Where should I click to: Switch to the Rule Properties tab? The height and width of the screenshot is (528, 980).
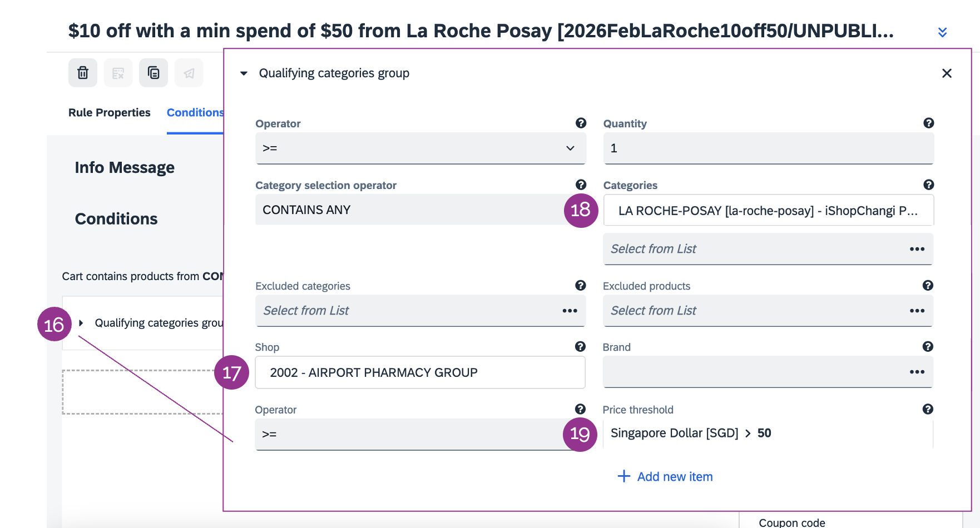click(109, 113)
